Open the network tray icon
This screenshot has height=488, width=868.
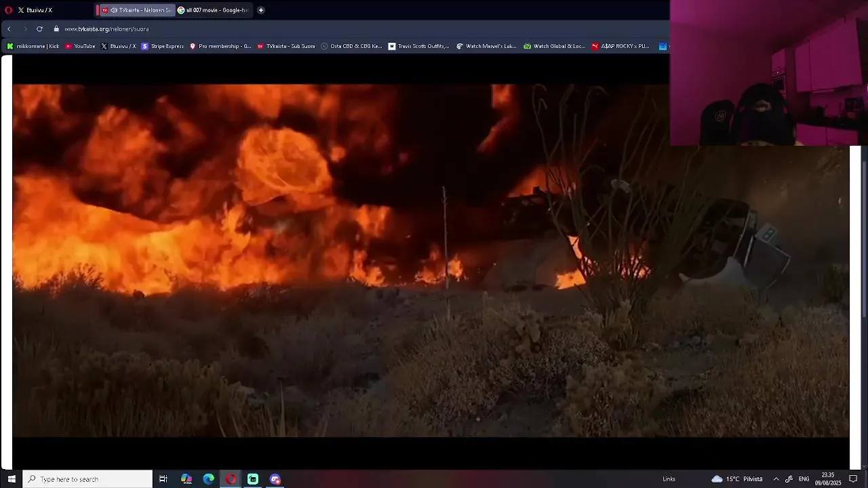point(789,479)
